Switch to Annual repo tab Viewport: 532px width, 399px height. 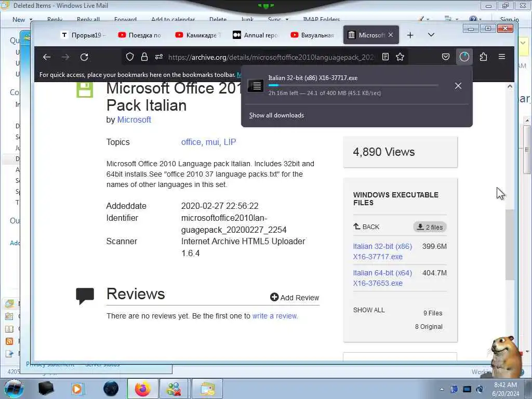(256, 35)
